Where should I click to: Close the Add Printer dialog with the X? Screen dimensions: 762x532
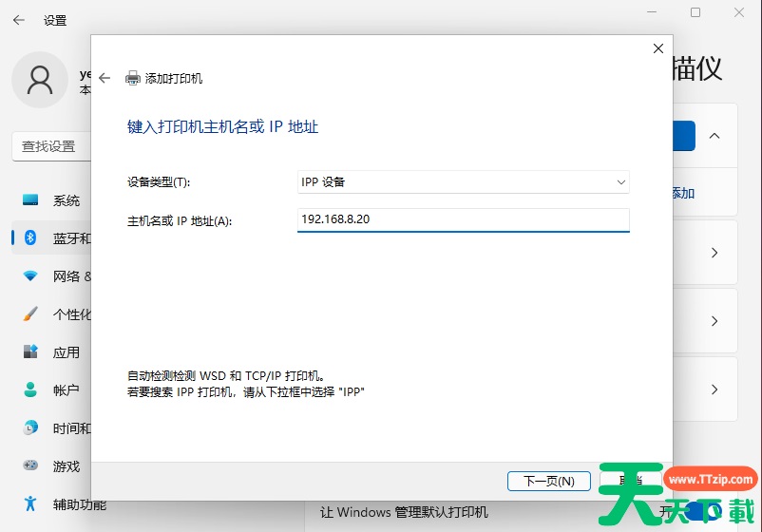click(658, 48)
